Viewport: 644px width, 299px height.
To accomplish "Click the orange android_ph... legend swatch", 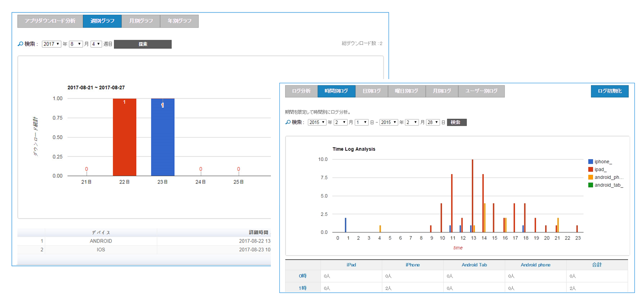I will (x=591, y=177).
